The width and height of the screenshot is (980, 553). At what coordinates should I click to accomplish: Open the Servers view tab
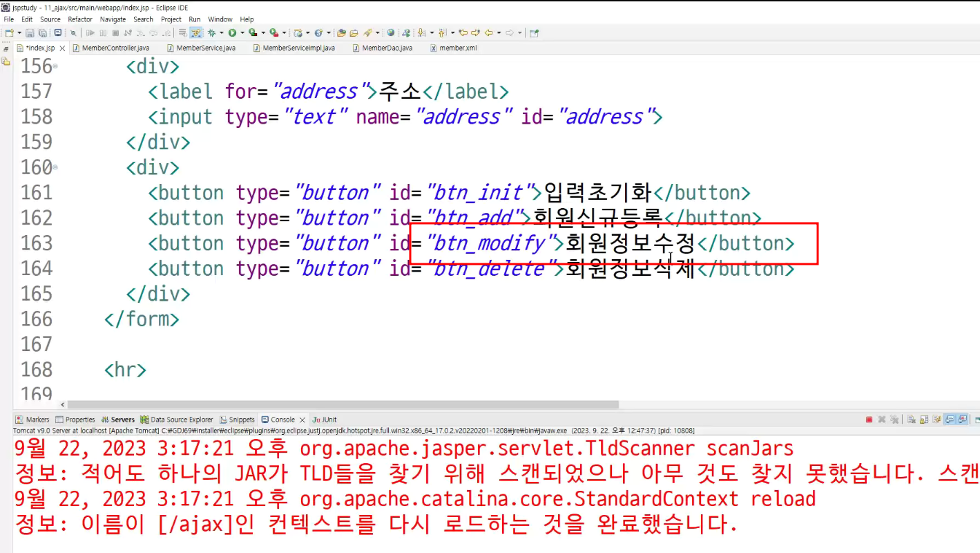pos(118,420)
